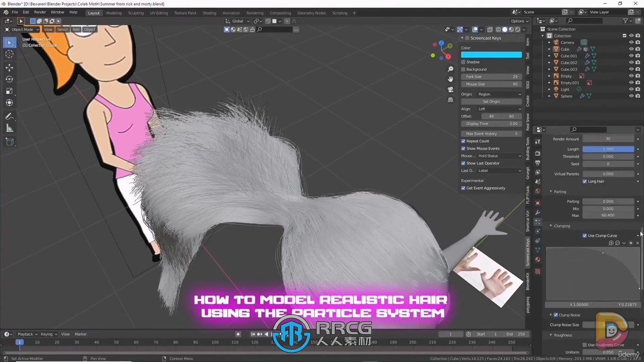Select the Annotate pencil tool
This screenshot has width=644, height=362.
pyautogui.click(x=10, y=116)
